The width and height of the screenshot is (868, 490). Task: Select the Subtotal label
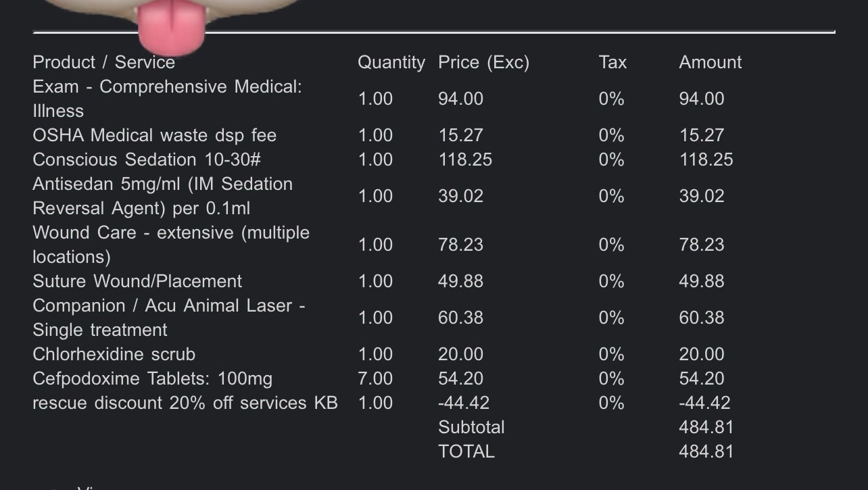(x=471, y=427)
